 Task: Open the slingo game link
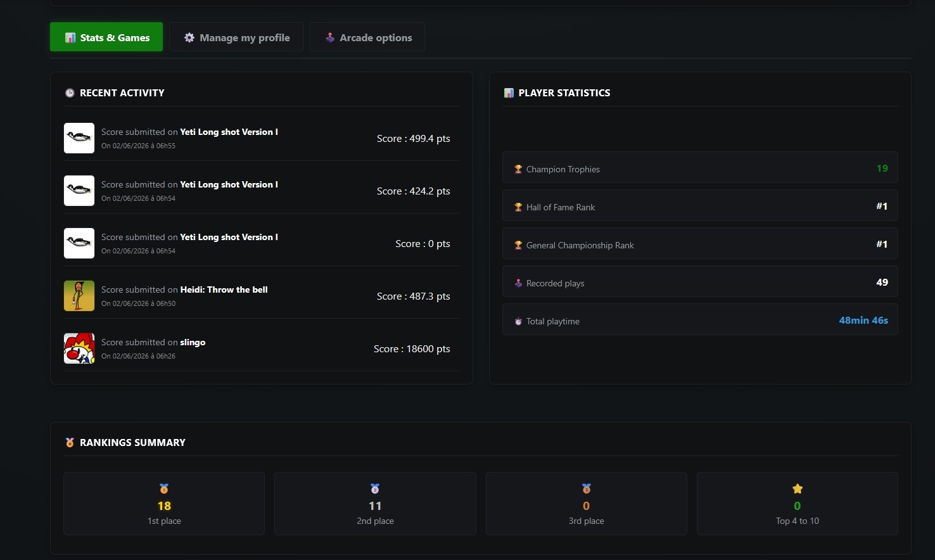coord(193,342)
